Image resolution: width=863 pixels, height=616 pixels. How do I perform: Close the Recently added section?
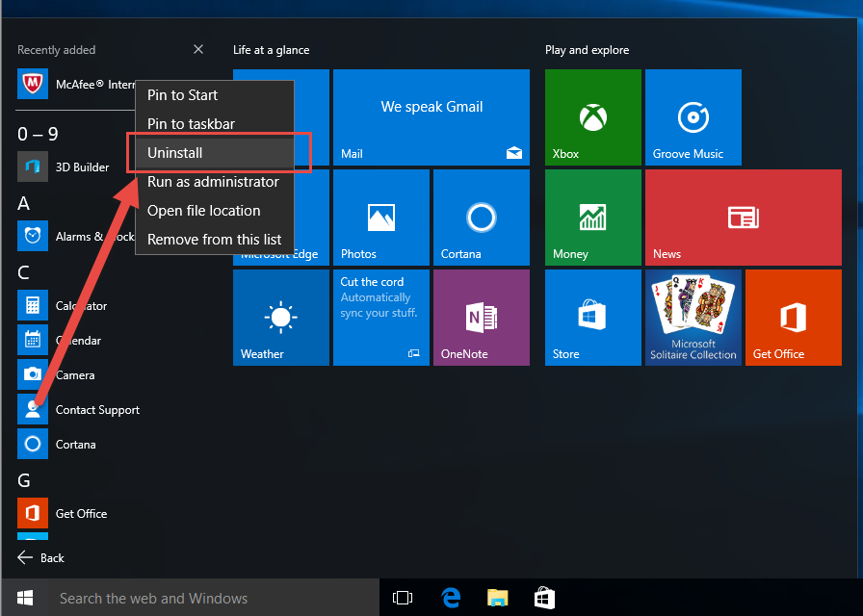[198, 49]
